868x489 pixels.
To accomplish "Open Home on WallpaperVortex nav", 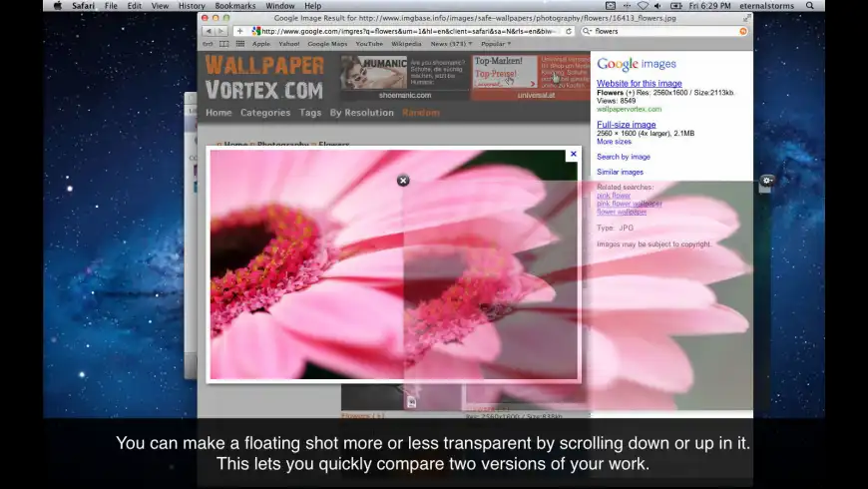I will point(218,113).
